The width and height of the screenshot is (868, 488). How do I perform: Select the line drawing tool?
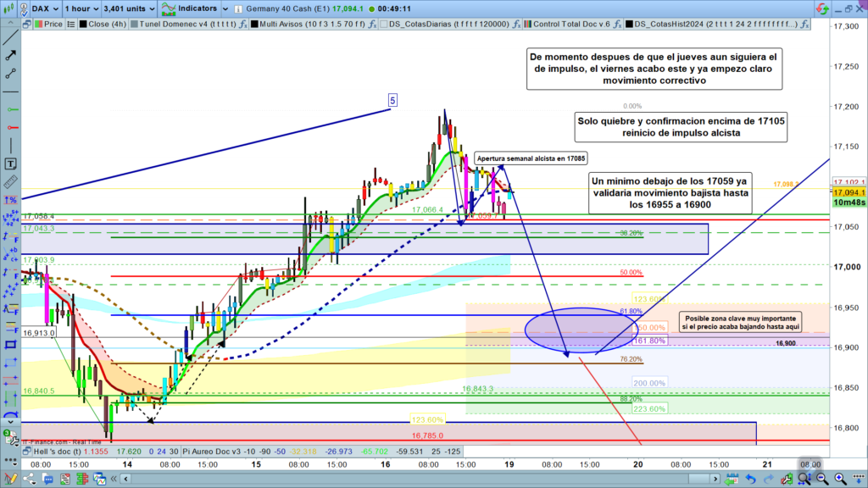click(x=11, y=74)
